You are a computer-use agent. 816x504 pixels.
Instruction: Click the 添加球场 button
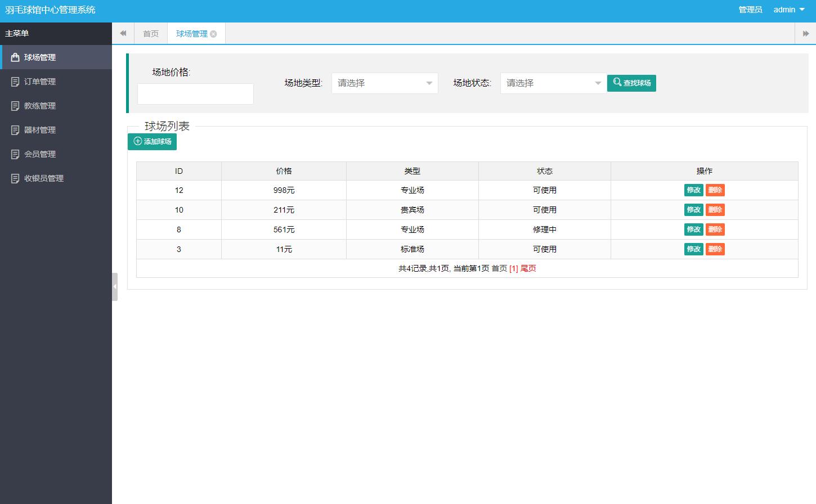click(x=152, y=142)
